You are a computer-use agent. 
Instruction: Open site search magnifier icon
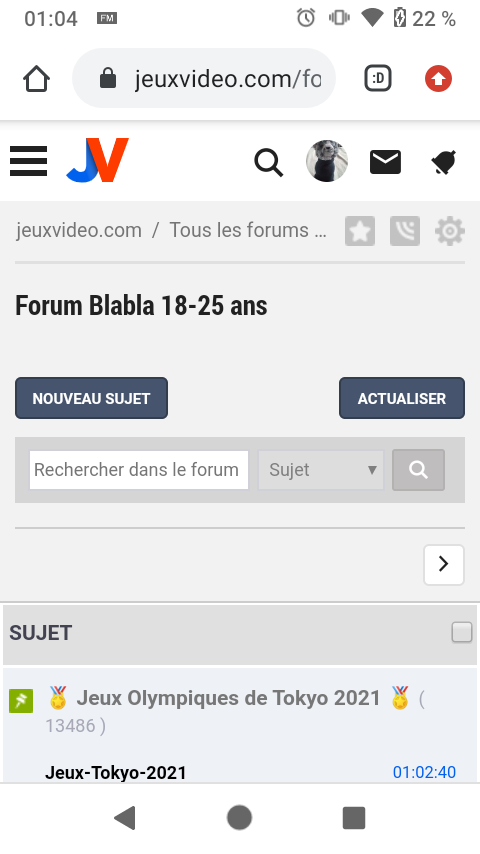coord(269,162)
